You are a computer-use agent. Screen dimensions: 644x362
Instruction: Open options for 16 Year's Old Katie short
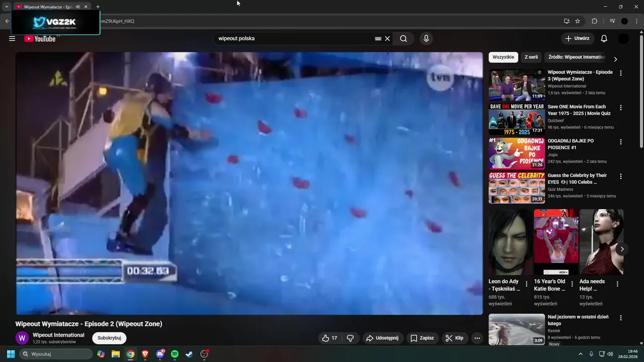click(x=572, y=284)
